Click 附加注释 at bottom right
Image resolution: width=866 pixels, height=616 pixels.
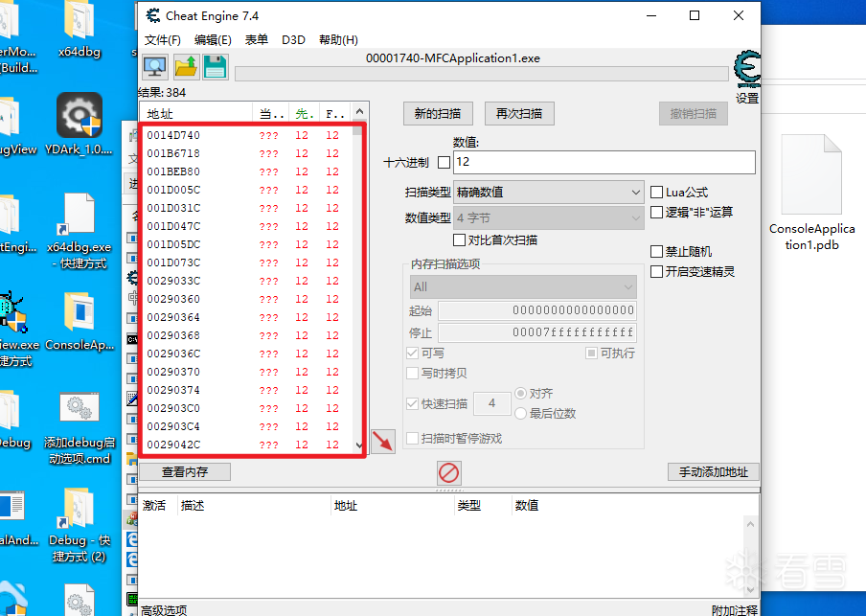pyautogui.click(x=735, y=610)
